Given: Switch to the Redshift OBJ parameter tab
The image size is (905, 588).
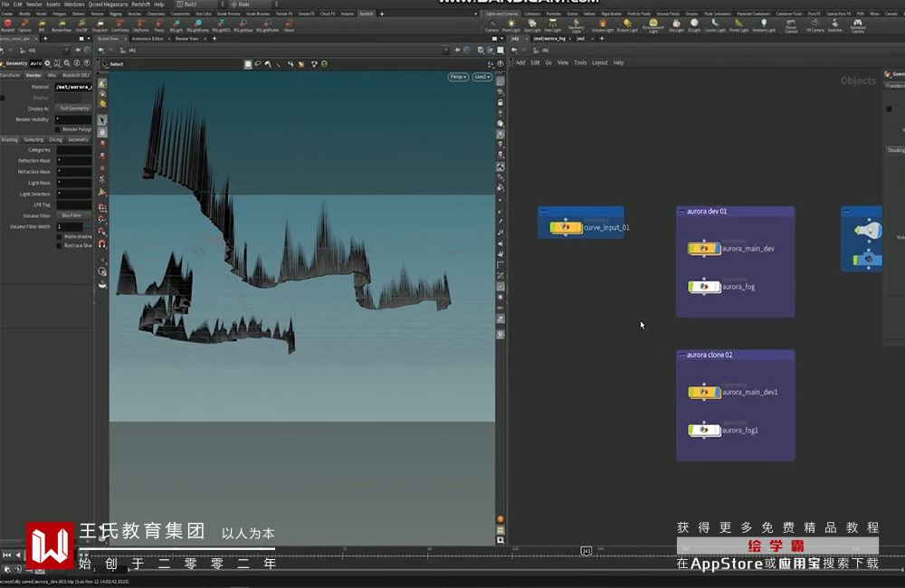Looking at the screenshot, I should click(76, 75).
